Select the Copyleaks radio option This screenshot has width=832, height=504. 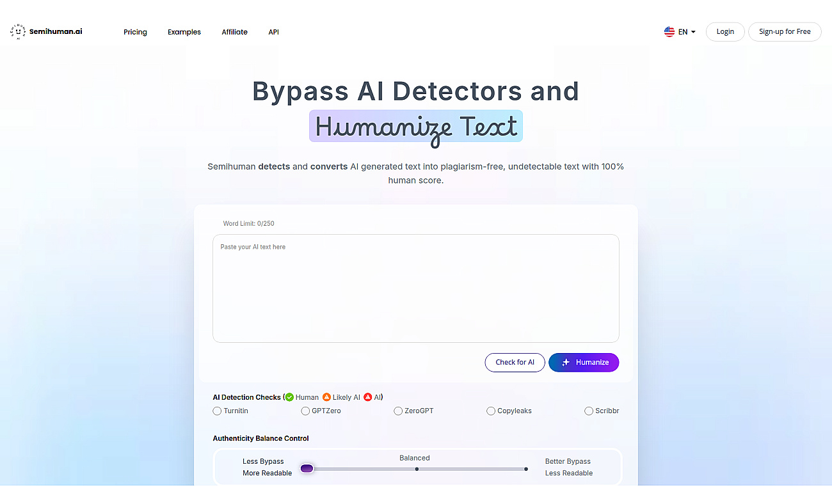[491, 411]
